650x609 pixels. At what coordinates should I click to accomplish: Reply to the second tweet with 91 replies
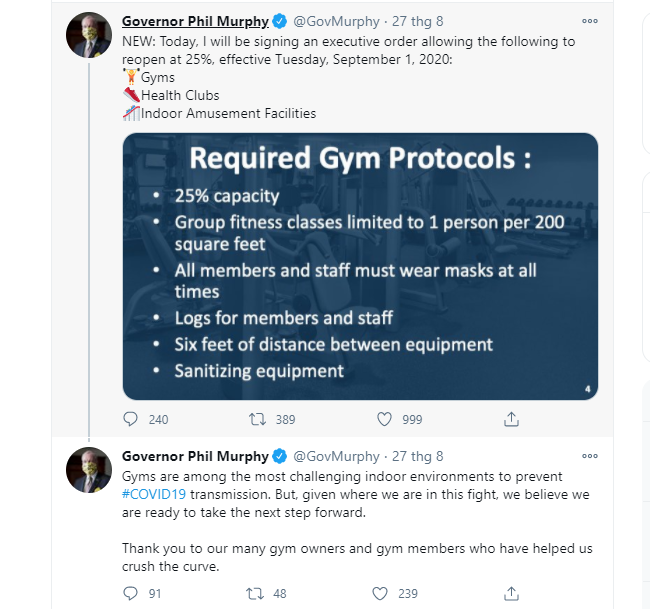coord(130,593)
